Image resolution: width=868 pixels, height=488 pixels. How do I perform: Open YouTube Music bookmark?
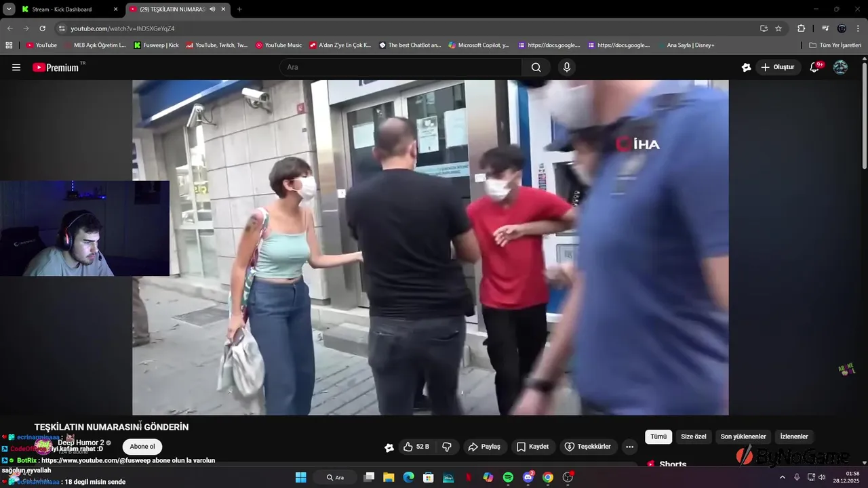pos(279,45)
